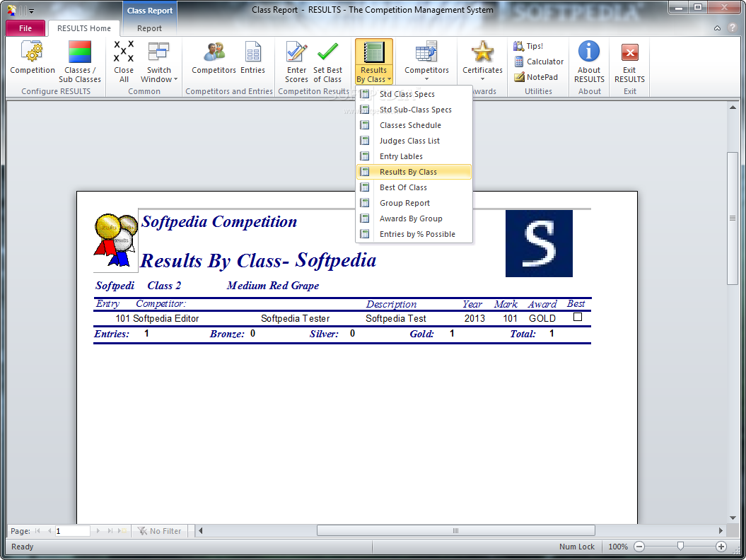
Task: Open Tips! utility
Action: point(529,46)
